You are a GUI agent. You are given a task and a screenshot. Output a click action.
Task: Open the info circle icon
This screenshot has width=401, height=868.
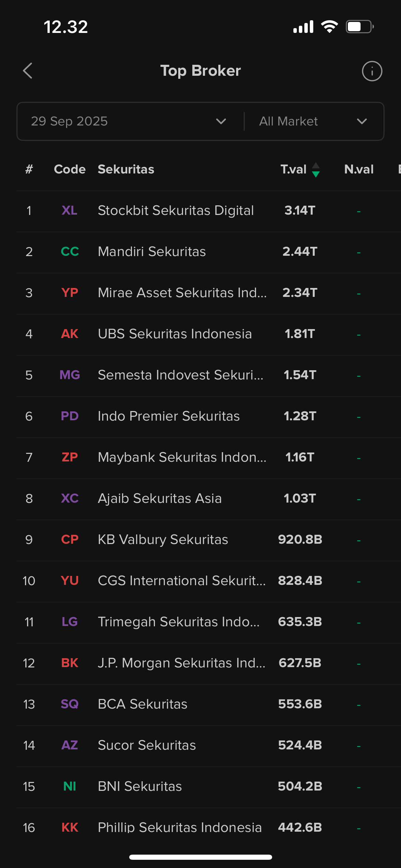(372, 71)
